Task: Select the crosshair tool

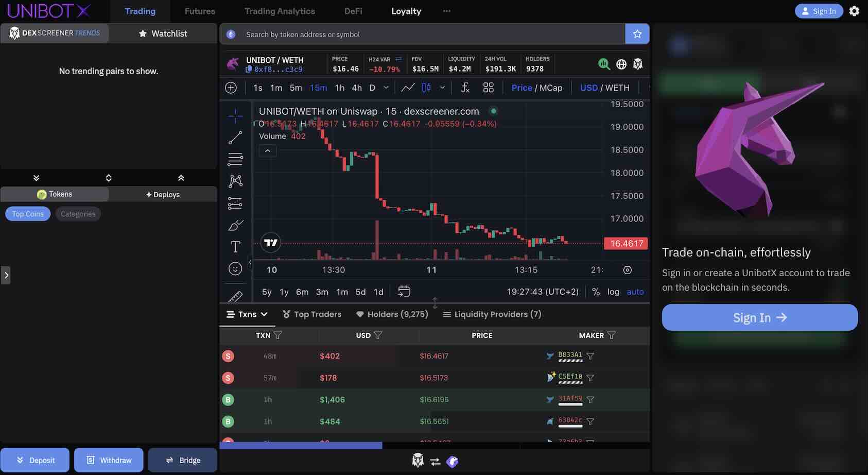Action: 235,115
